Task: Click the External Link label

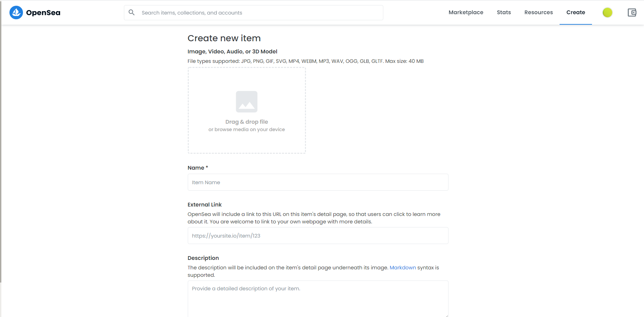Action: pos(205,205)
